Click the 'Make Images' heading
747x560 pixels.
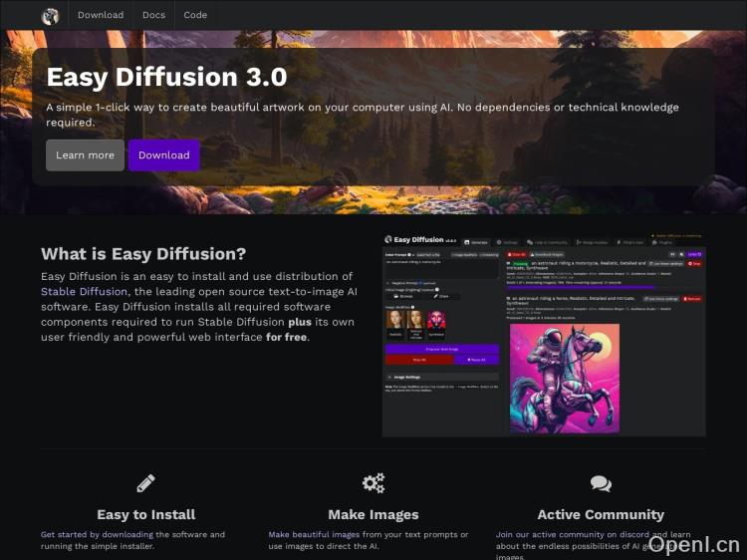point(373,515)
